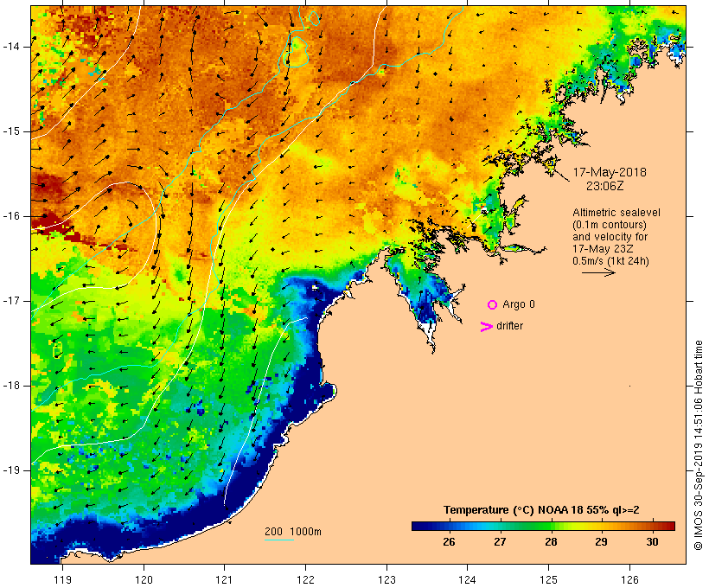Click the color bar tick label 30

point(652,542)
